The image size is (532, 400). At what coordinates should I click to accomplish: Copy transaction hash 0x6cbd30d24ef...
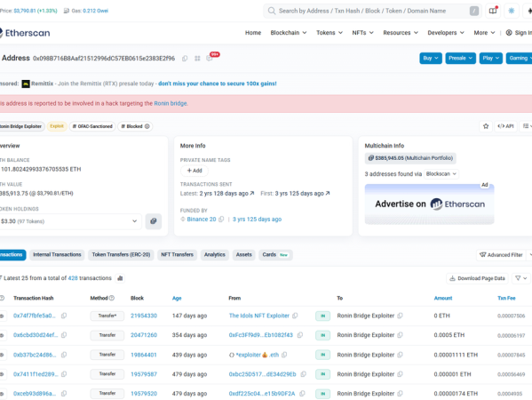click(x=64, y=335)
